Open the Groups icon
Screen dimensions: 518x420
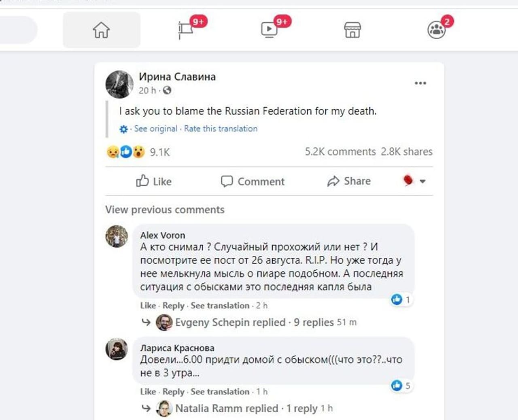click(436, 30)
